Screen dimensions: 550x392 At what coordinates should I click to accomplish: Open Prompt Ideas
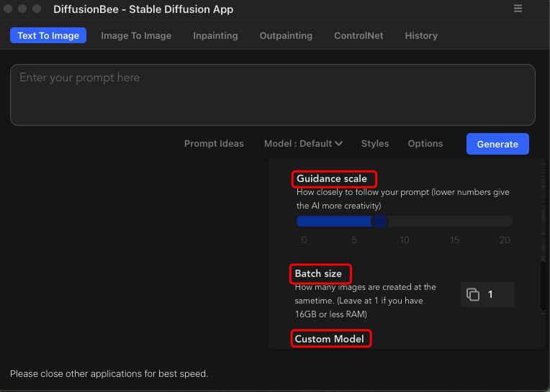point(214,144)
